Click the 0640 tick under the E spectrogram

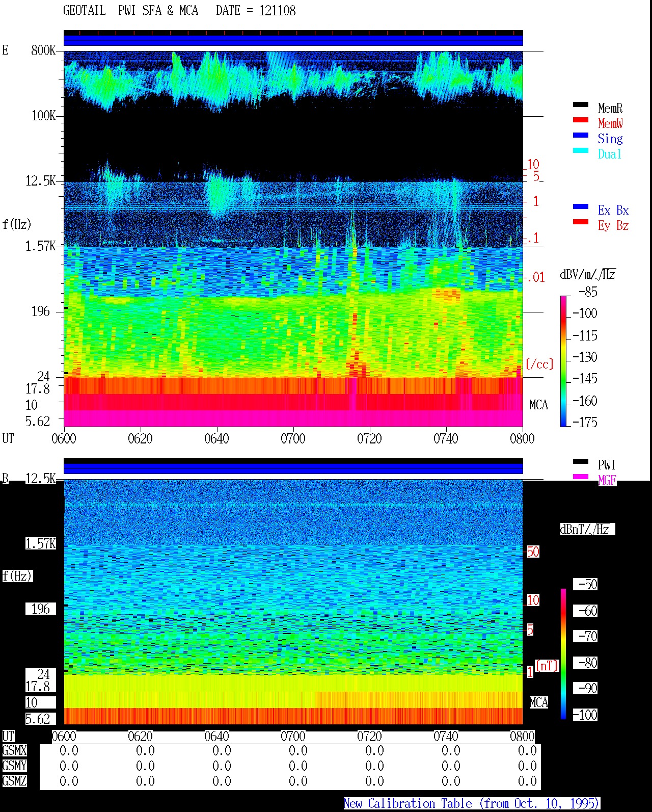[x=216, y=438]
